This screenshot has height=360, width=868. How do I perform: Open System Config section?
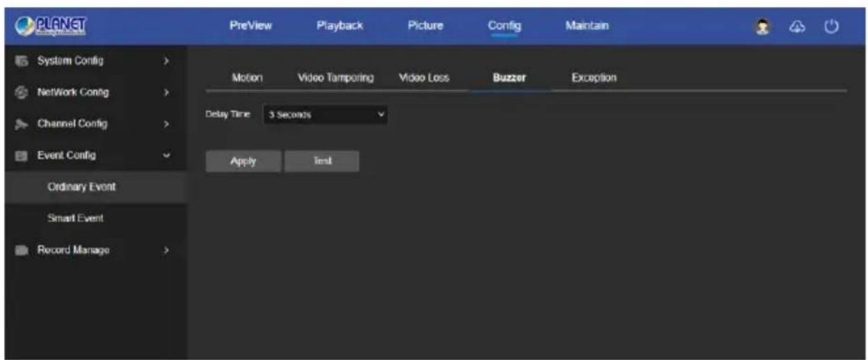click(71, 61)
